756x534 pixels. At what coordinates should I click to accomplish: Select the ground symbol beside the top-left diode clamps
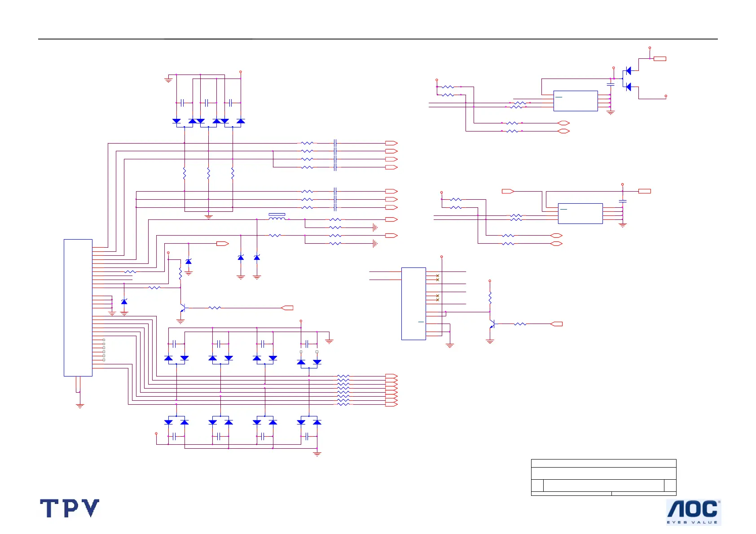point(168,80)
